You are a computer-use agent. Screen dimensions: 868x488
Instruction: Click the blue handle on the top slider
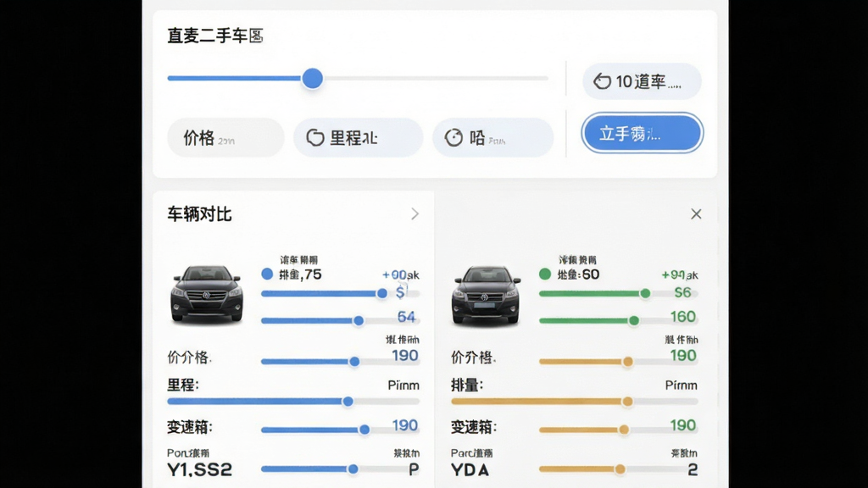312,79
